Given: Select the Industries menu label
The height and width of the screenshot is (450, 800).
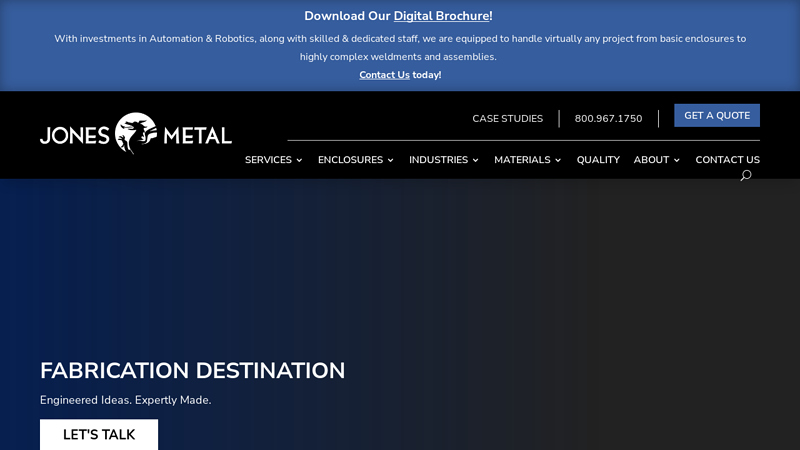Looking at the screenshot, I should pyautogui.click(x=438, y=160).
